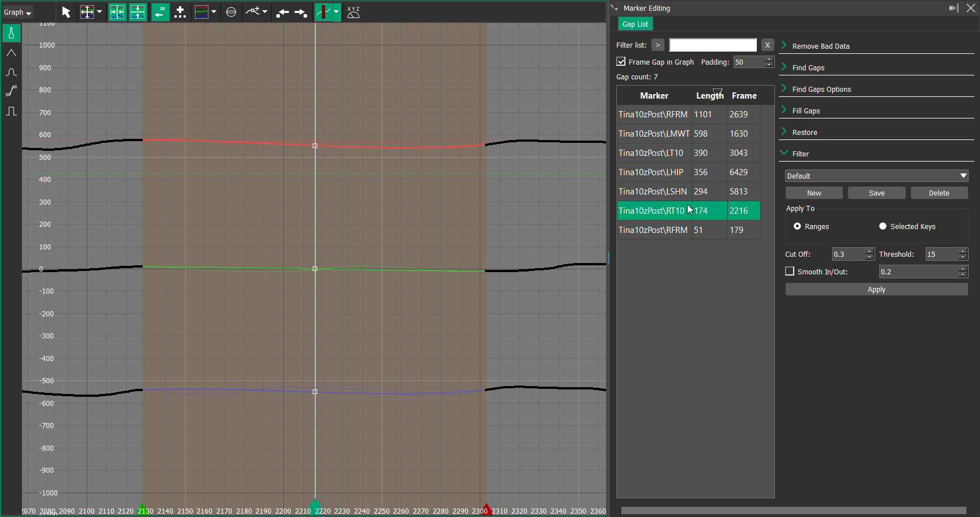
Task: Uncheck Frame Gap in Graph checkbox
Action: coord(621,62)
